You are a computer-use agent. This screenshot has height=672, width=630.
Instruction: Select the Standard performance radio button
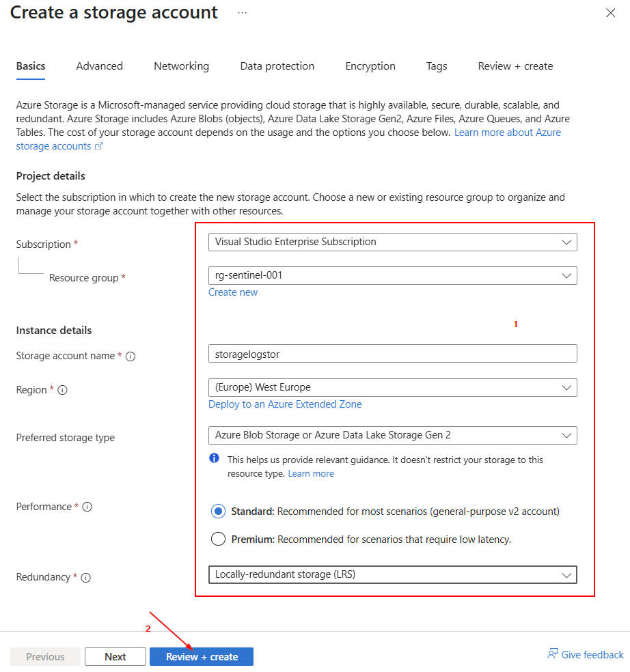218,512
